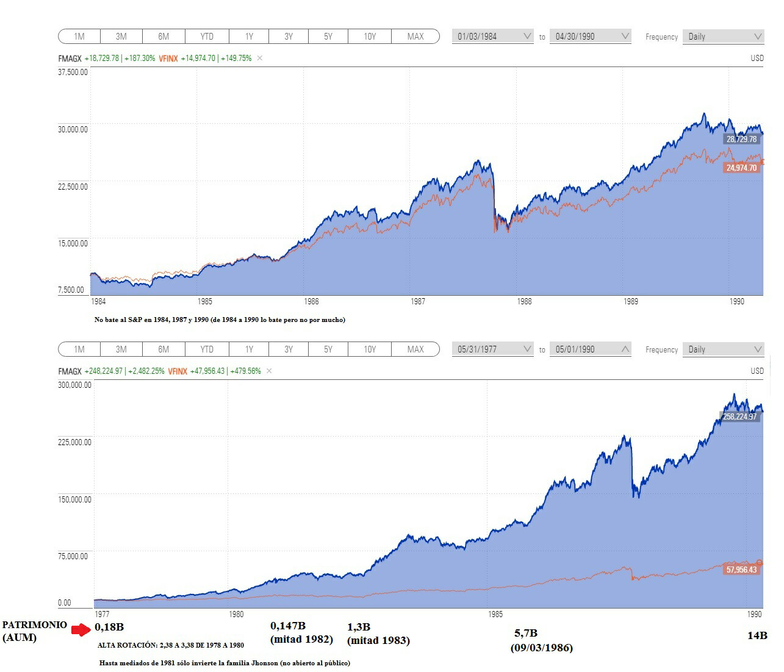Screen dimensions: 784x672
Task: Select 5Y range on bottom chart
Action: click(328, 349)
